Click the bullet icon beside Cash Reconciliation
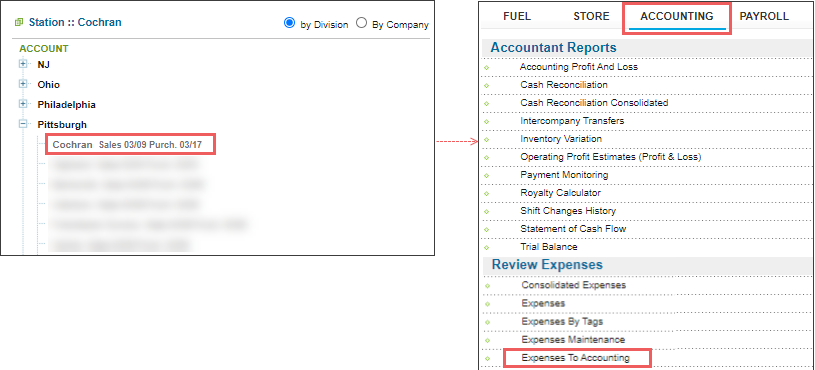Screen dimensions: 815x370 tap(487, 85)
